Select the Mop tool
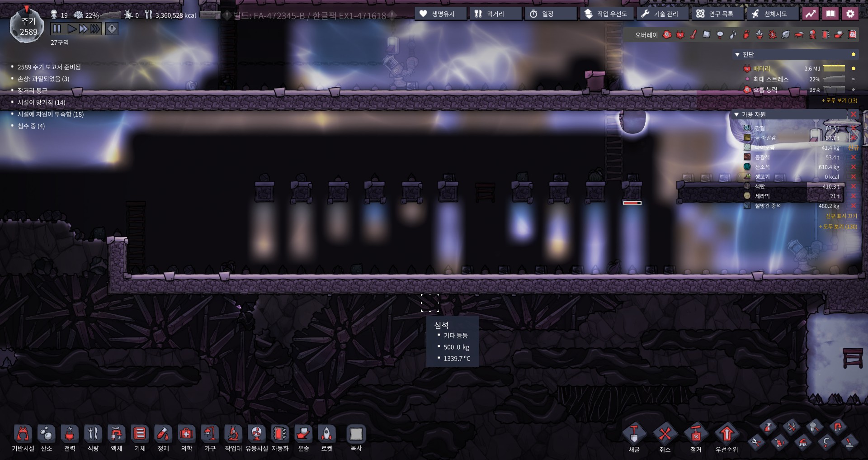This screenshot has height=460, width=868. pos(803,442)
